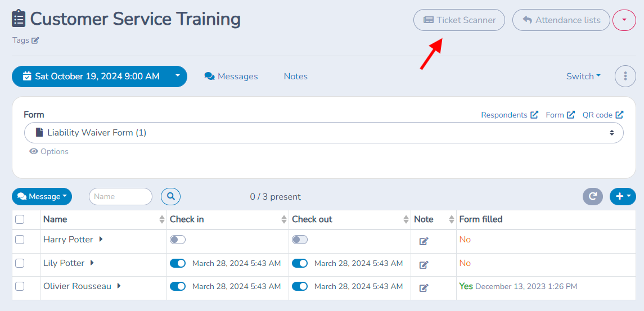Go back to Attendance lists
Viewport: 644px width, 311px height.
561,20
